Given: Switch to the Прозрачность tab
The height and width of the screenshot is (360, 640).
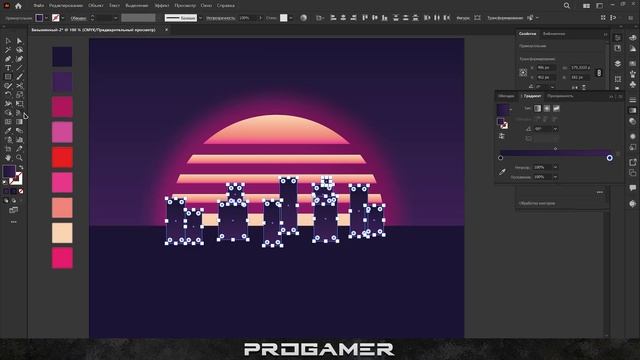Looking at the screenshot, I should [x=560, y=96].
